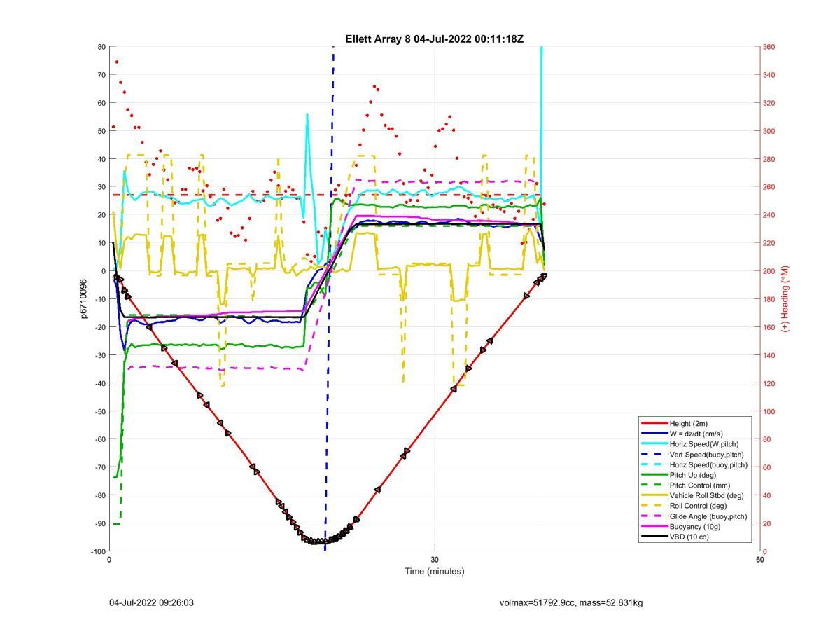Click the 'Time (minutes)' x-axis label

(434, 571)
